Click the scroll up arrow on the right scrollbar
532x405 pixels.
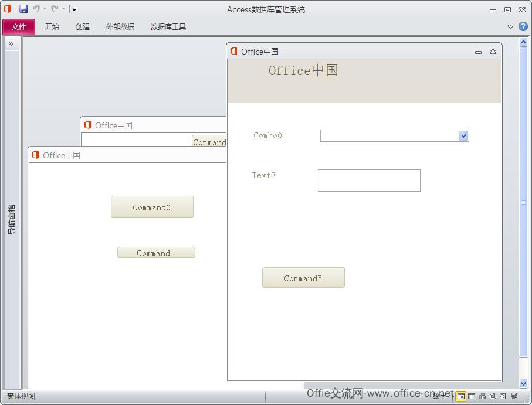coord(523,42)
